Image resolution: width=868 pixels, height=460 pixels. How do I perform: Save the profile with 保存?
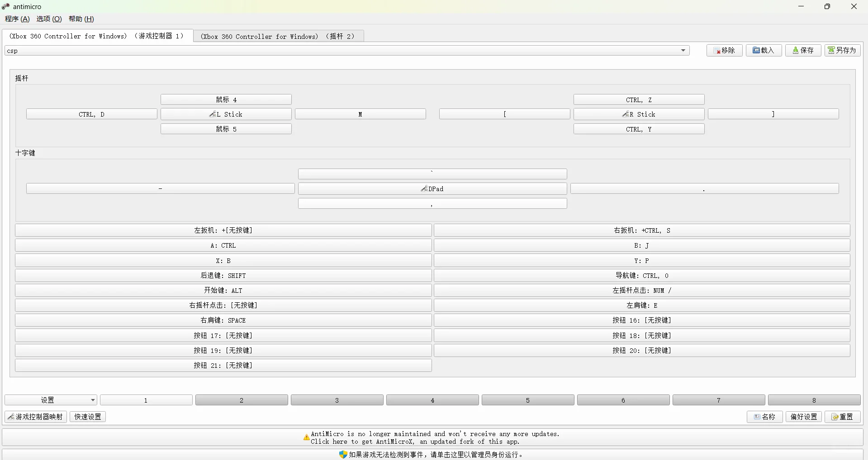point(803,51)
